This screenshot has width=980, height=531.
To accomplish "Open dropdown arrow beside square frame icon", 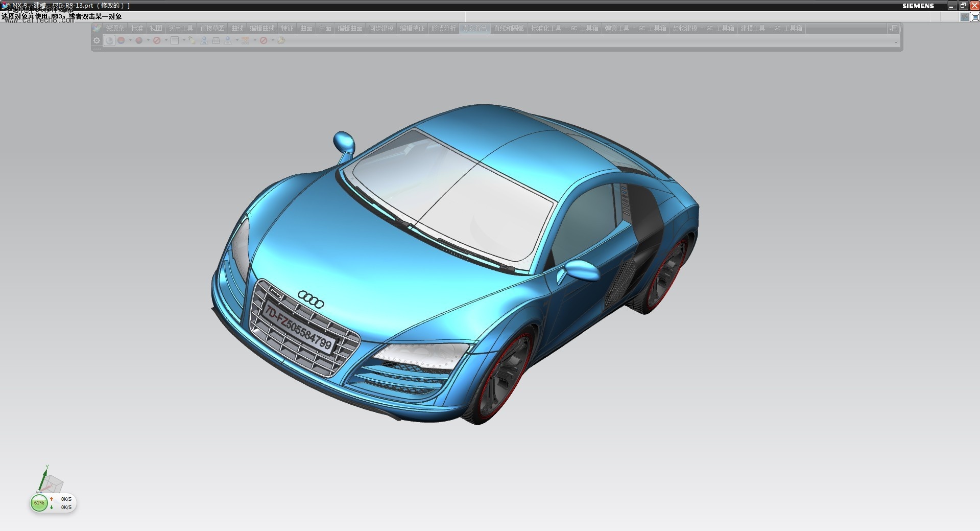I will tap(184, 40).
